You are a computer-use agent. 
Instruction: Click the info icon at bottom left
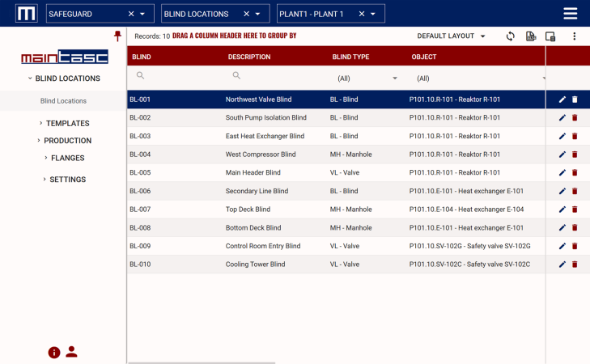click(x=54, y=352)
